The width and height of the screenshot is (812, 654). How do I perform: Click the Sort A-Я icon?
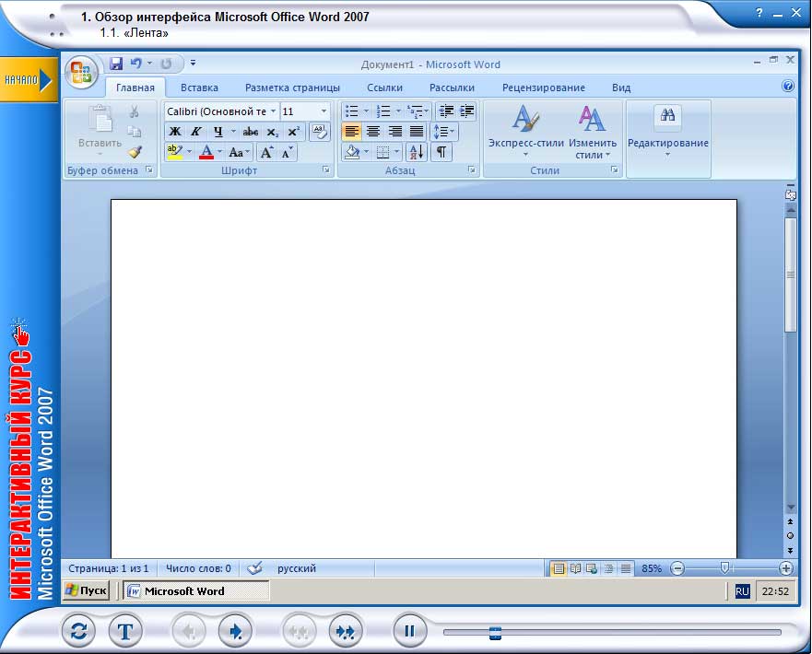415,152
